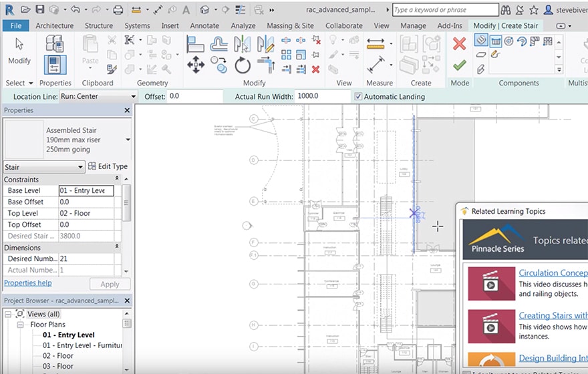Select the Trim/Extend to Corner tool

tap(266, 65)
